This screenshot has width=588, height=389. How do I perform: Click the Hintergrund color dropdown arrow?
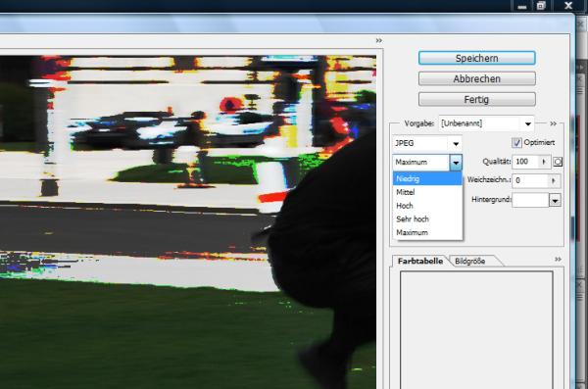[555, 200]
